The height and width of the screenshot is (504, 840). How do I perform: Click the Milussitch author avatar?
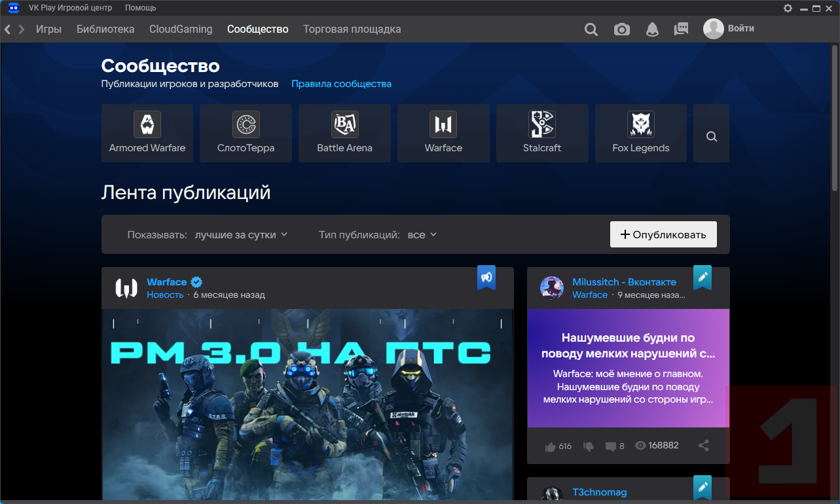552,288
